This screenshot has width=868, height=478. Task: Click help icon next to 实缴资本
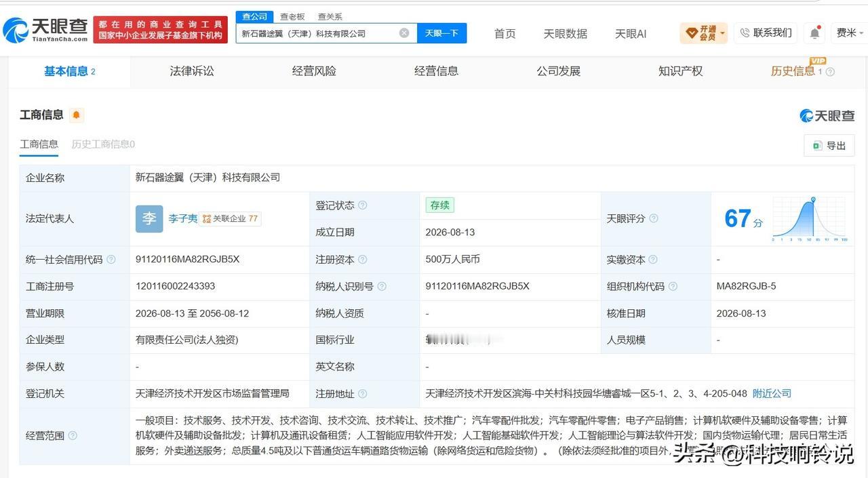tap(653, 260)
